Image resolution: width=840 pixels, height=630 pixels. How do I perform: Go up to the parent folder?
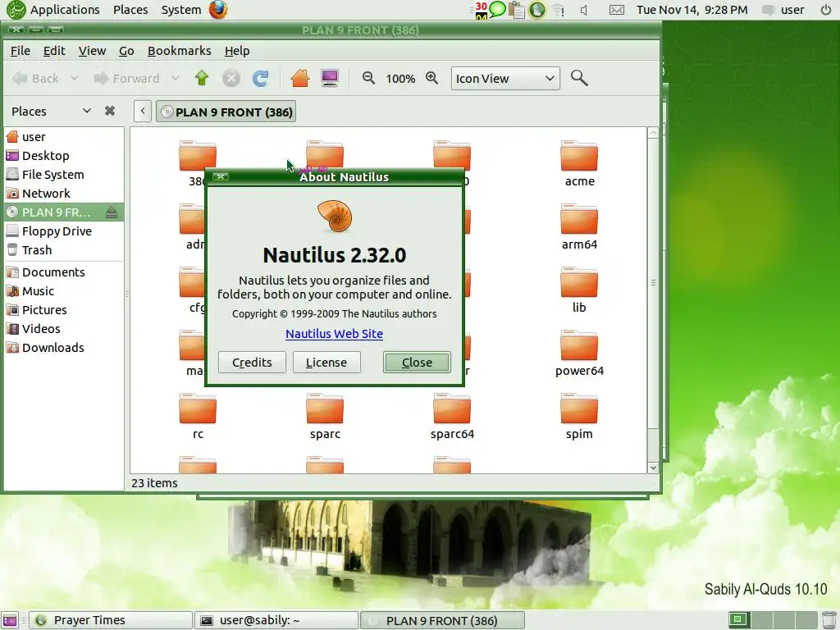[202, 78]
